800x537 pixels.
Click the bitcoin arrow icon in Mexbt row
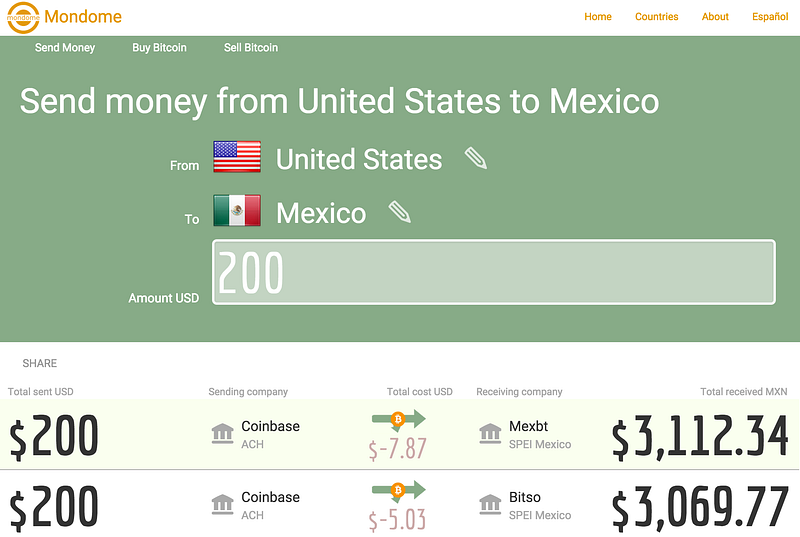tap(398, 420)
